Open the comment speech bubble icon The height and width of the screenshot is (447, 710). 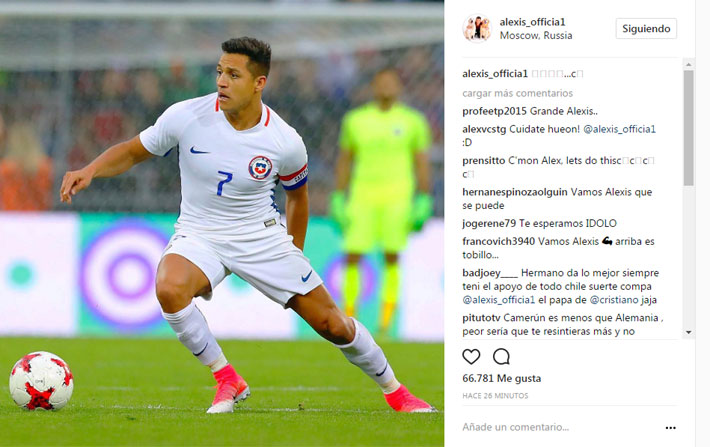pyautogui.click(x=501, y=357)
